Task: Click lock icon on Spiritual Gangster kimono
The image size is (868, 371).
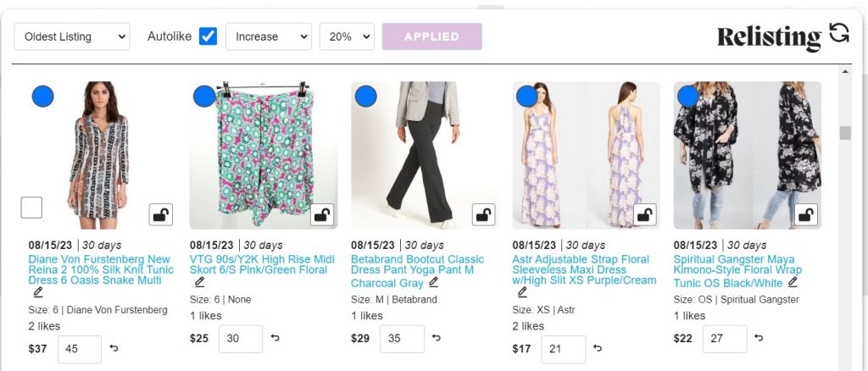Action: tap(806, 214)
